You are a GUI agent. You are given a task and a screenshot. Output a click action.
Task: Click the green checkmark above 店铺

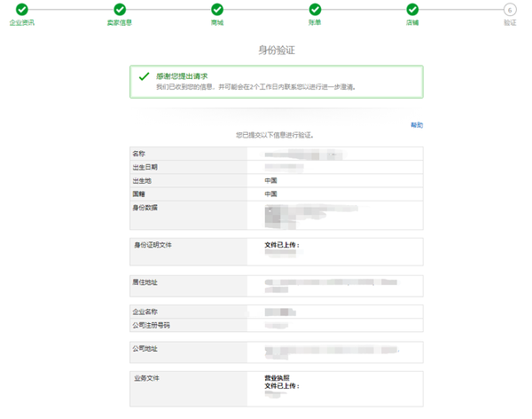[412, 10]
